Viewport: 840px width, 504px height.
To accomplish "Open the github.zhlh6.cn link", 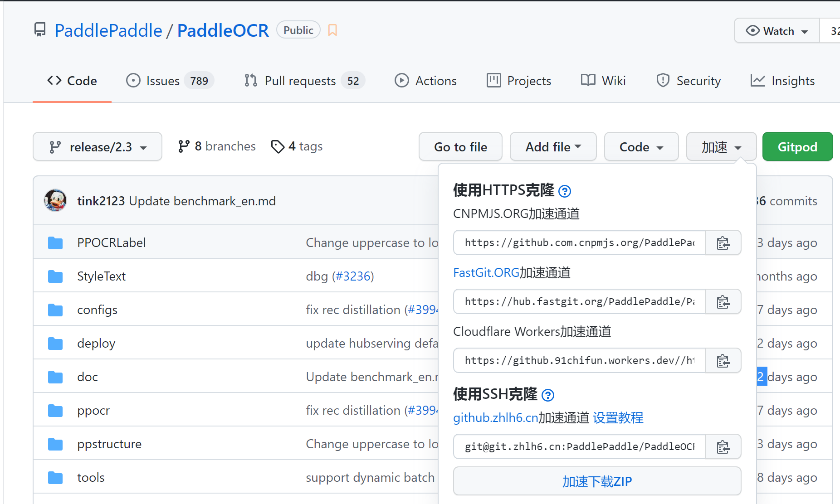I will click(x=495, y=417).
